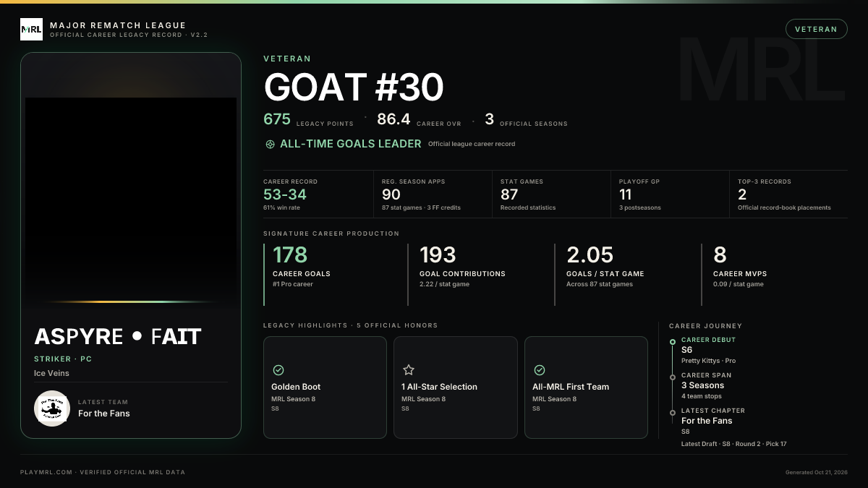Select the Career Span timeline dot
Image resolution: width=868 pixels, height=488 pixels.
(x=673, y=377)
